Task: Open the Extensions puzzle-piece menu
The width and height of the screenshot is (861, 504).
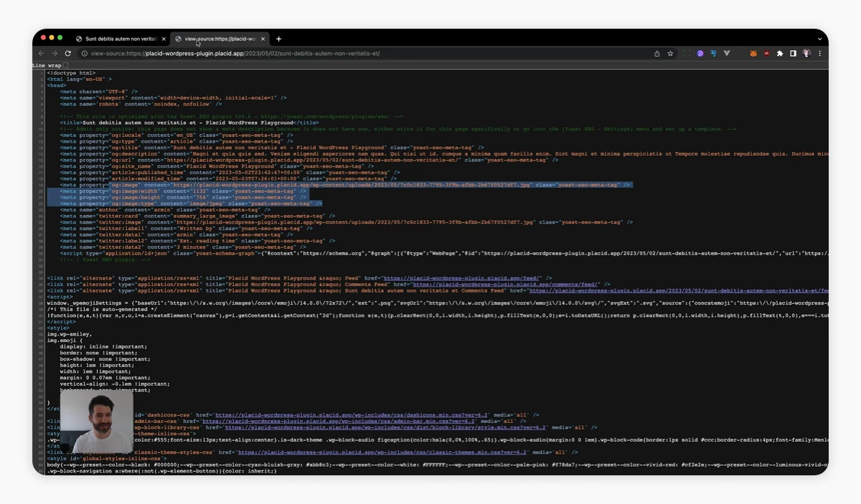Action: (x=780, y=54)
